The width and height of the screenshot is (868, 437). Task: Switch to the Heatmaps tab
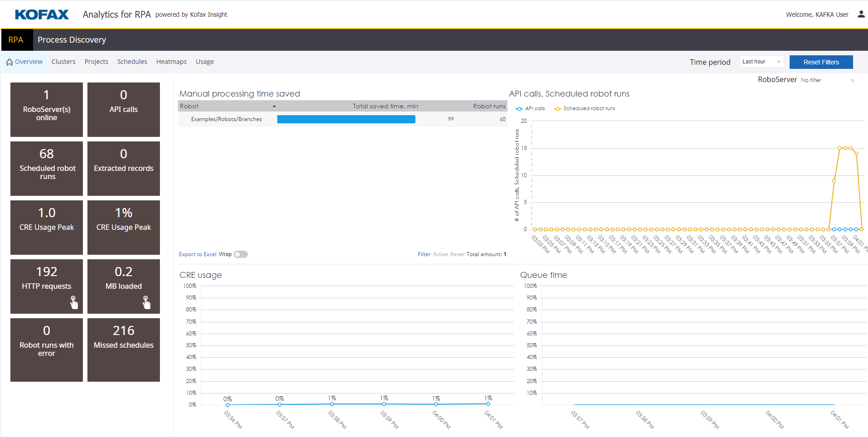[x=171, y=62]
